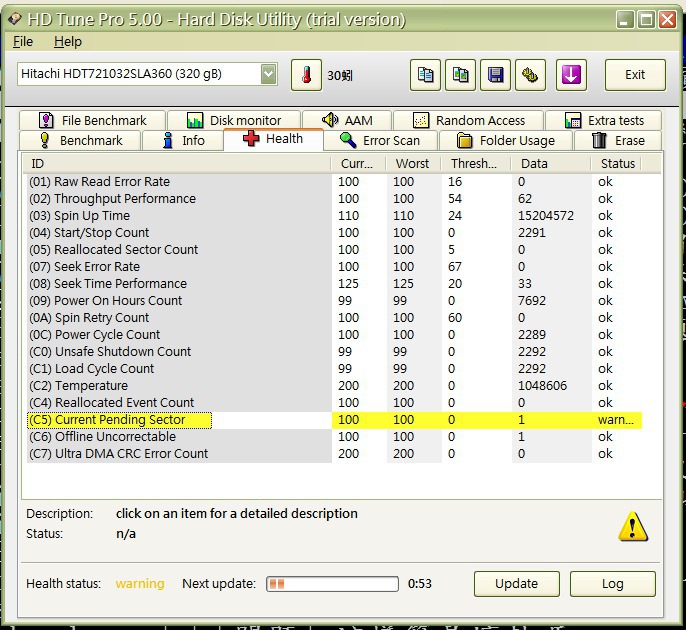Select the (04) Start/Stop Count row

pos(334,233)
